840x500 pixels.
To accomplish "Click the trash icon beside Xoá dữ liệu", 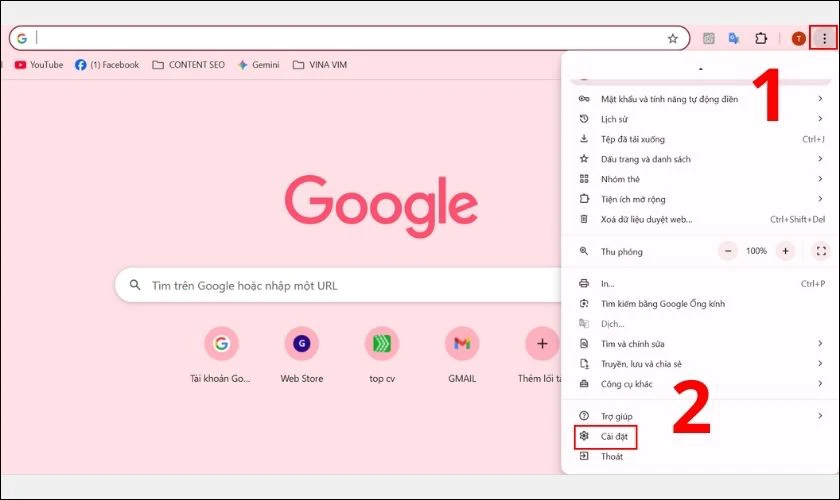I will pyautogui.click(x=584, y=219).
